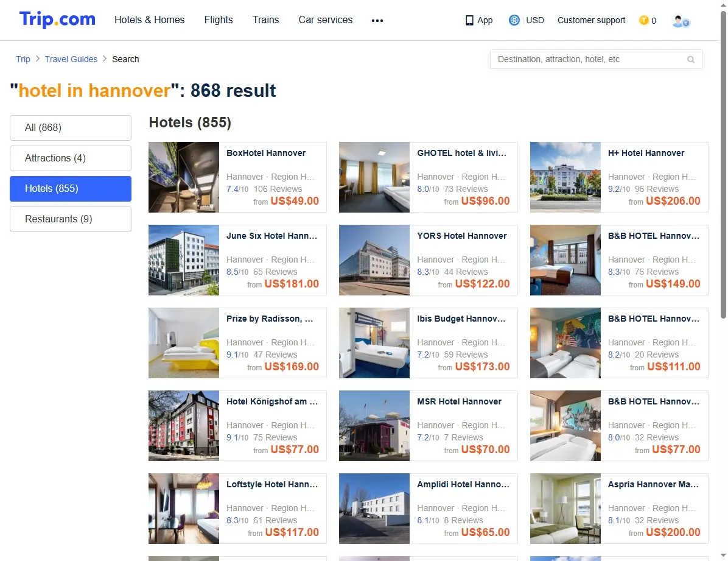728x561 pixels.
Task: Click YORS Hotel Hannover title
Action: pyautogui.click(x=462, y=236)
